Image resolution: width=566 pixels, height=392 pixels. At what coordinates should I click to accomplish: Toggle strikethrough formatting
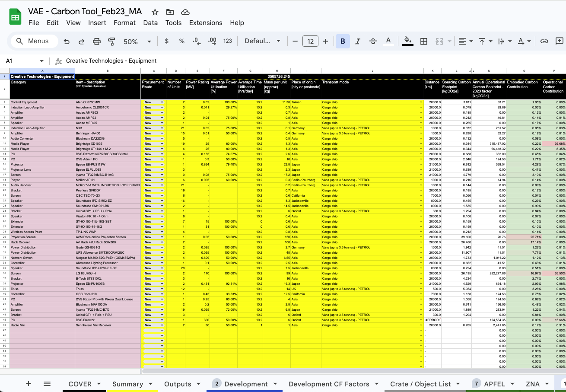pyautogui.click(x=373, y=41)
